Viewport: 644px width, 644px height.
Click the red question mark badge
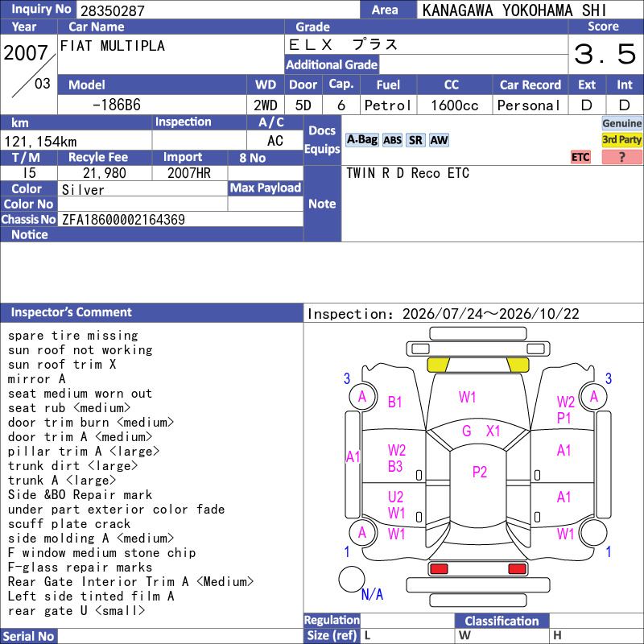point(621,157)
